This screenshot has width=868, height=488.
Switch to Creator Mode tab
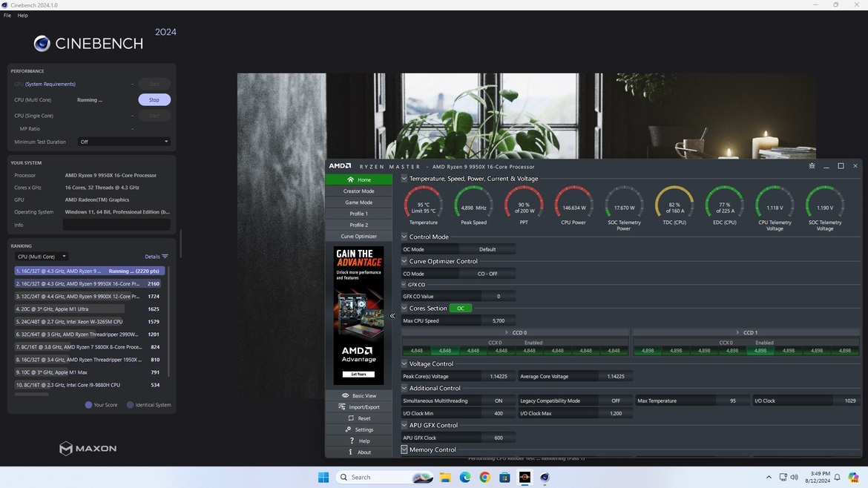click(x=359, y=191)
